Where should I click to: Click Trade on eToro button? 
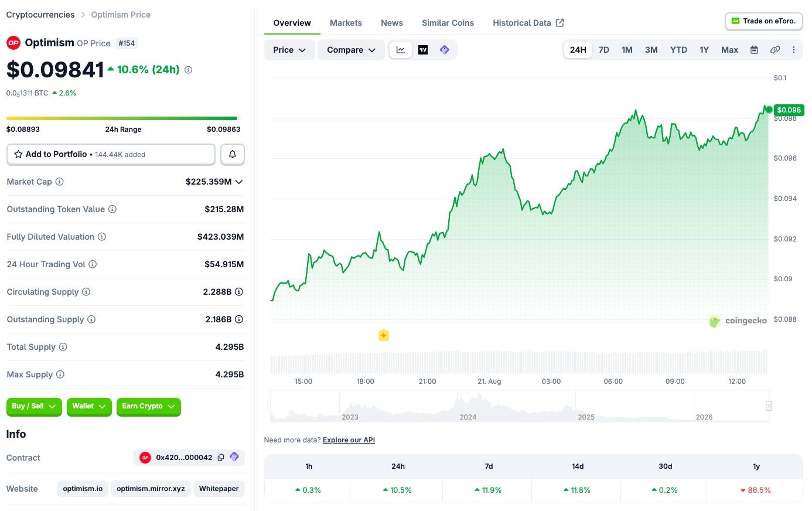click(x=763, y=21)
